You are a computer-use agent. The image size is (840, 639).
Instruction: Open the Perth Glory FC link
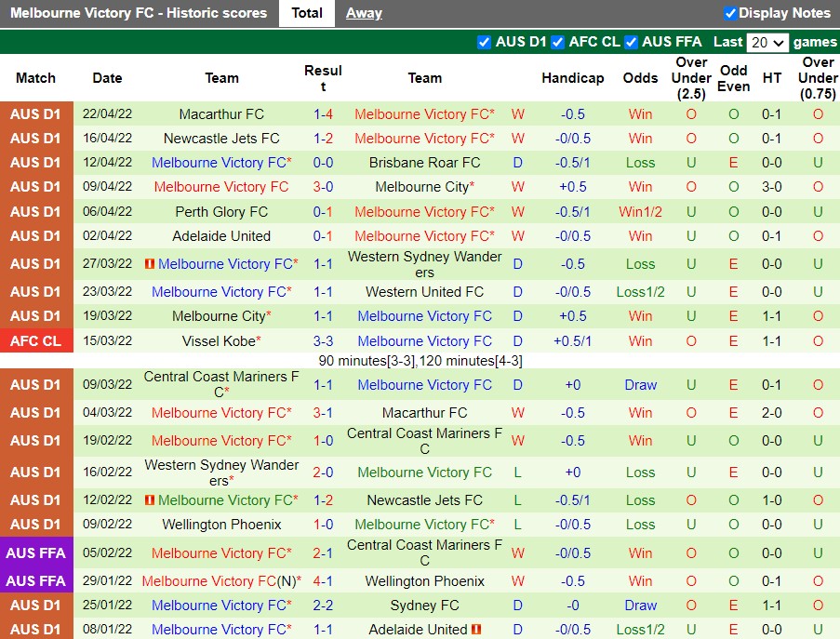pyautogui.click(x=221, y=212)
